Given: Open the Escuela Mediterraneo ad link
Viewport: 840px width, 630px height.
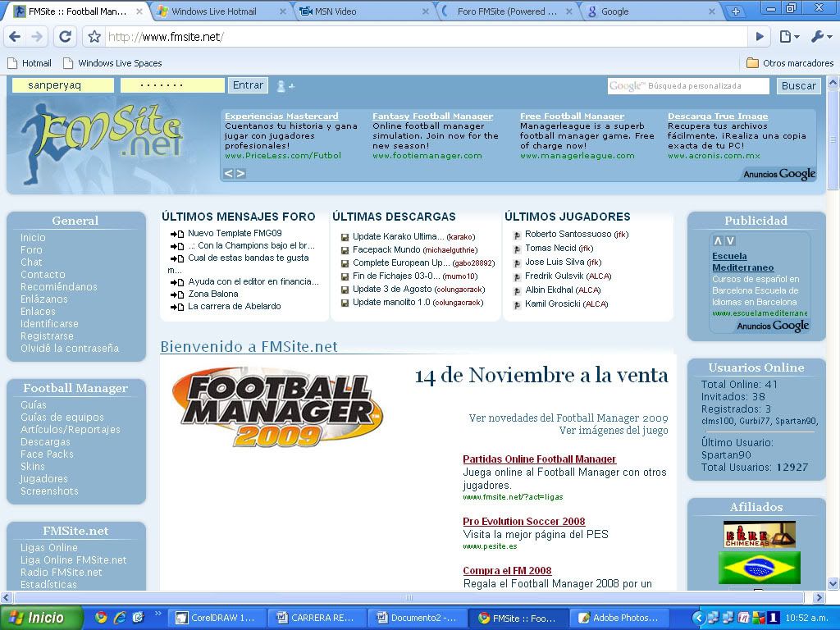Looking at the screenshot, I should pyautogui.click(x=742, y=262).
